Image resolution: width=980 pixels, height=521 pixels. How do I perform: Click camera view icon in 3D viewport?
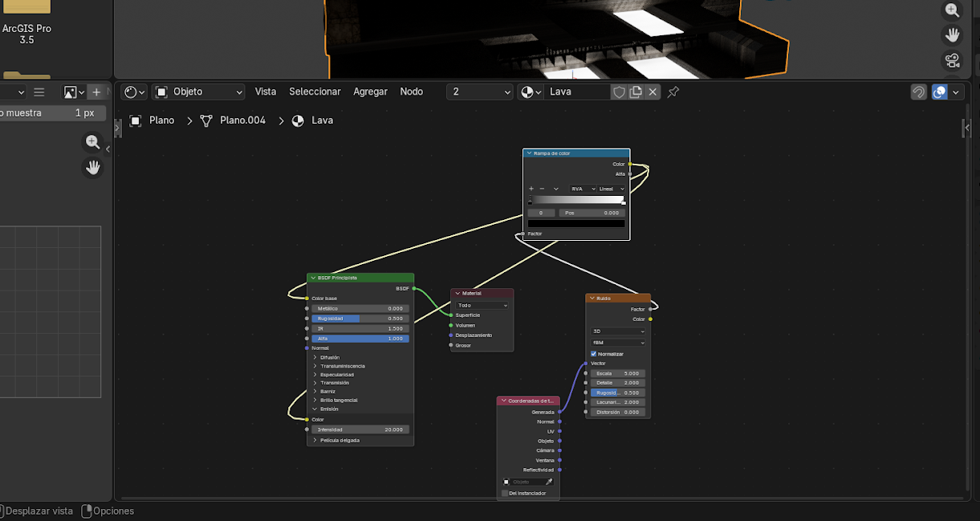[x=952, y=61]
